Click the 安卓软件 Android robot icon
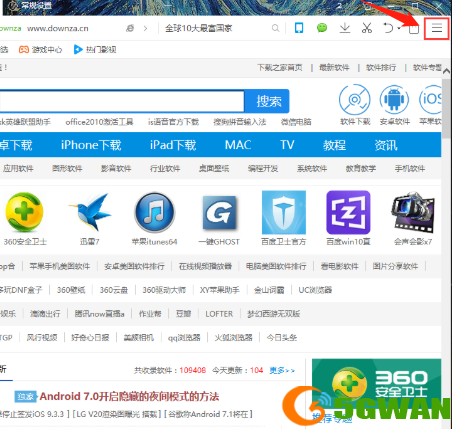Screen dimensions: 452x429 tap(394, 100)
